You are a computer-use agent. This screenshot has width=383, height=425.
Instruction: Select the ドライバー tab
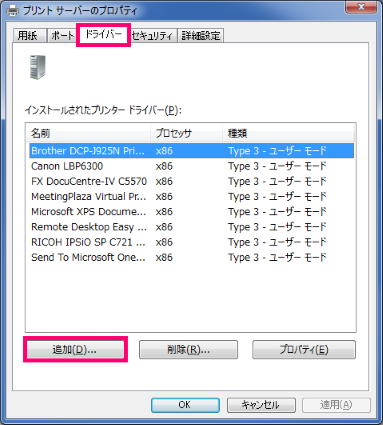point(103,34)
